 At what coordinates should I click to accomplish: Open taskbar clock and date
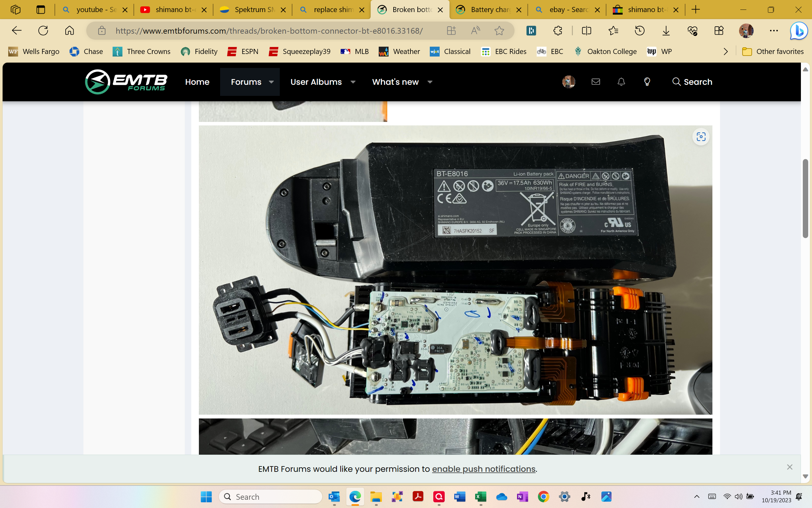(776, 497)
